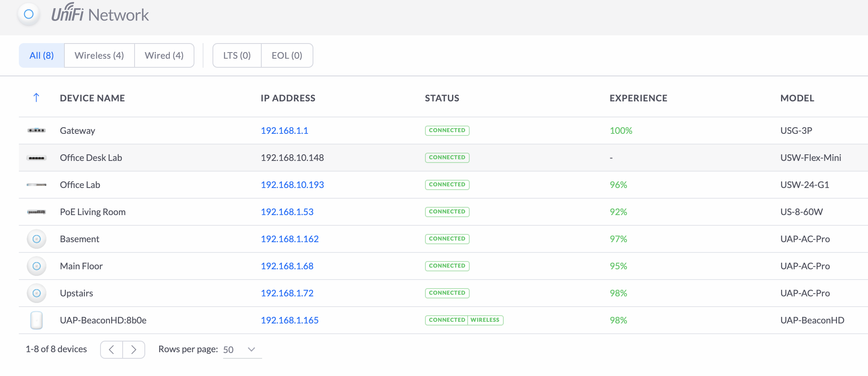Image resolution: width=868 pixels, height=376 pixels.
Task: Click the Office Lab CONNECTED status badge
Action: coord(447,185)
